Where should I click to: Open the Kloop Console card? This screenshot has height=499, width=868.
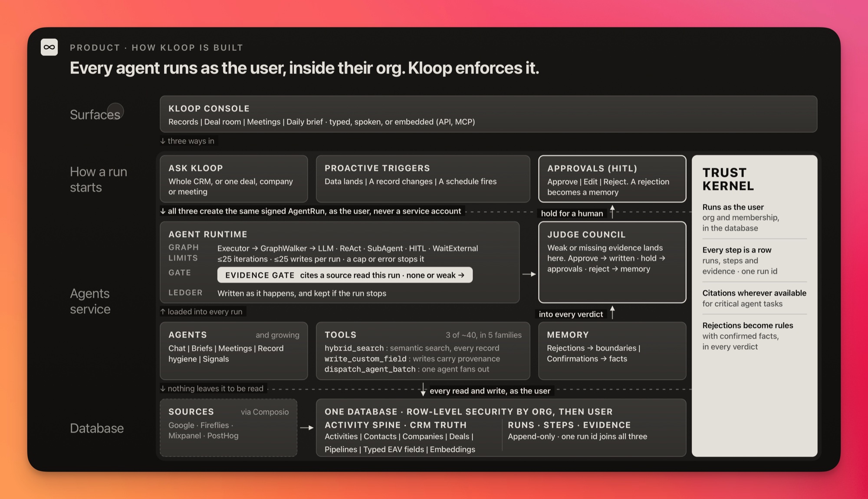pyautogui.click(x=488, y=114)
